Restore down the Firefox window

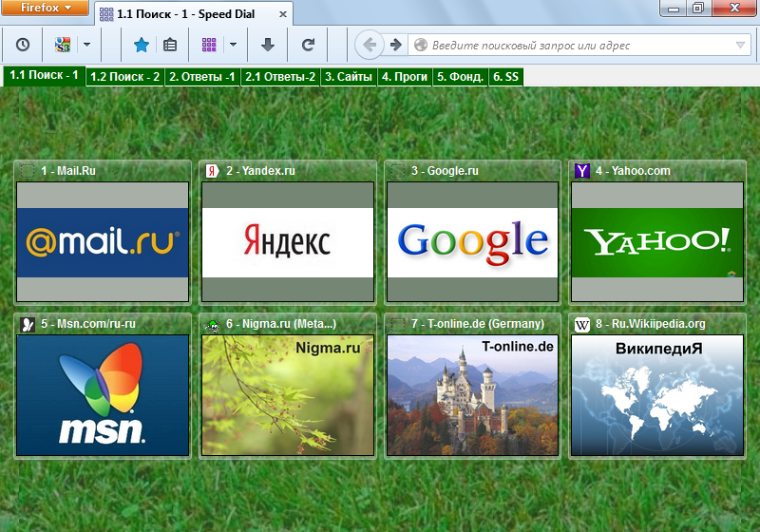(x=698, y=8)
